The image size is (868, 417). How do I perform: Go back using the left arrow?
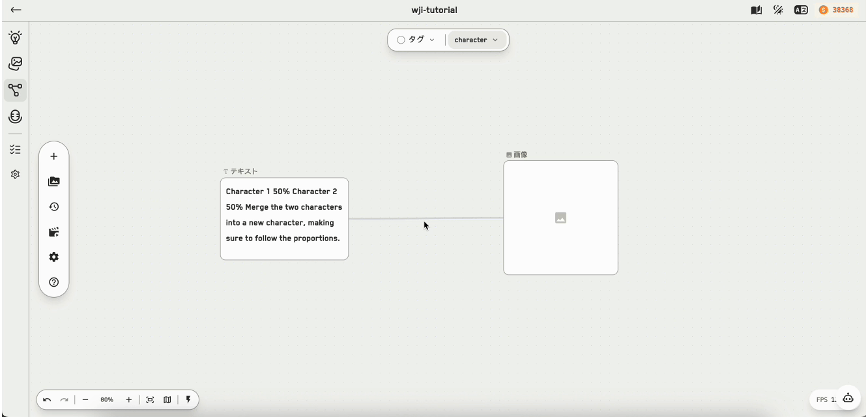point(16,10)
